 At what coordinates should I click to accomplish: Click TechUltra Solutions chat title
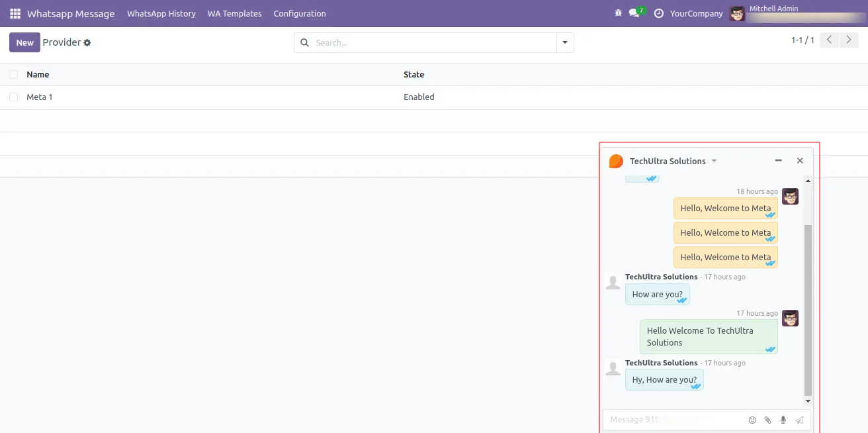[668, 162]
